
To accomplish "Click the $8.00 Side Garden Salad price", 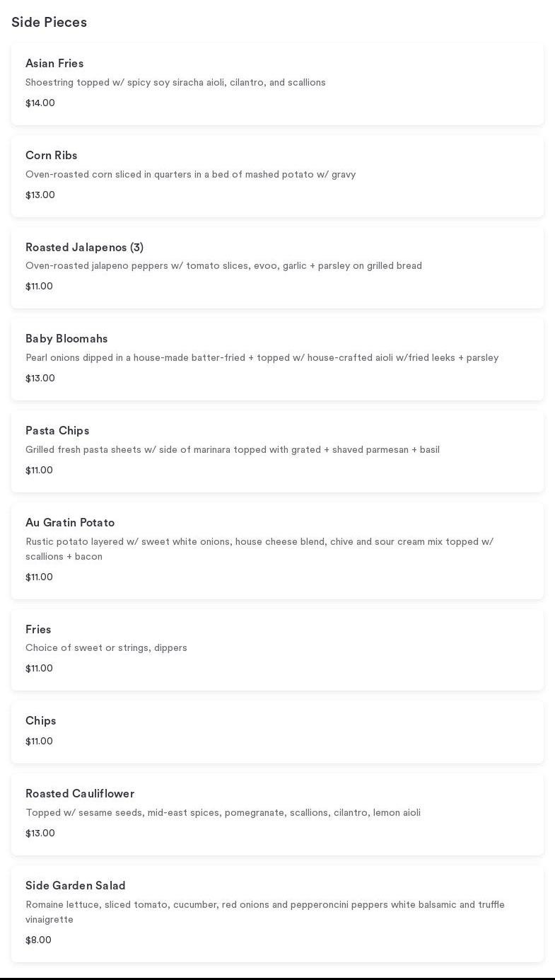I will point(38,940).
